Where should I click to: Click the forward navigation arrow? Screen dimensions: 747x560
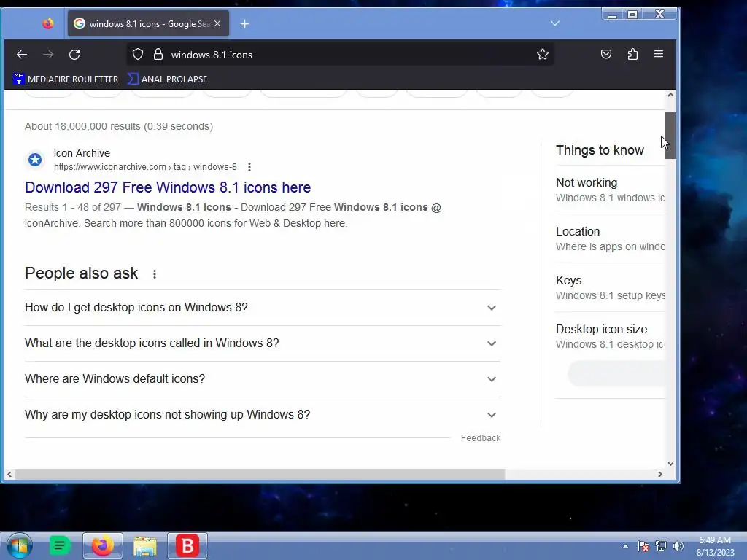click(48, 55)
